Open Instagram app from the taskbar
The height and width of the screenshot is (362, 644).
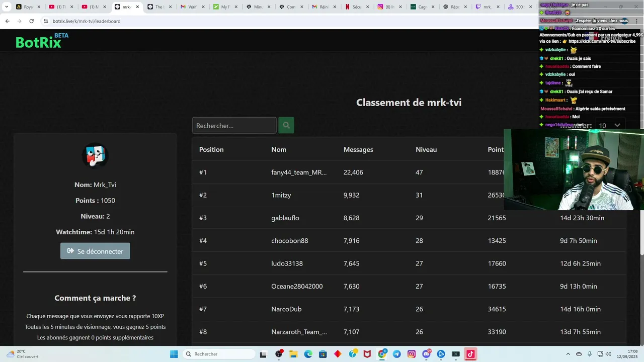click(x=412, y=354)
